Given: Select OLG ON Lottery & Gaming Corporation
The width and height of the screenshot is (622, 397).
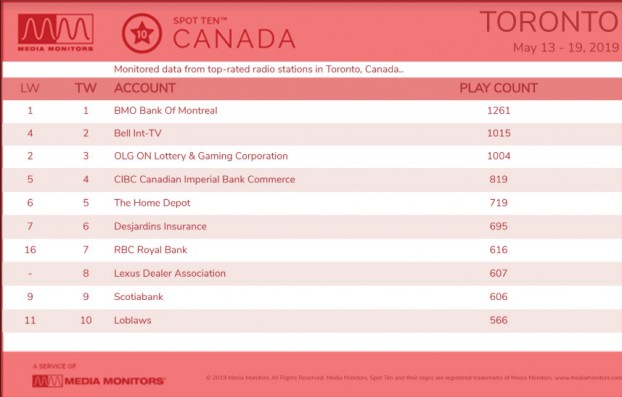Looking at the screenshot, I should coord(201,156).
